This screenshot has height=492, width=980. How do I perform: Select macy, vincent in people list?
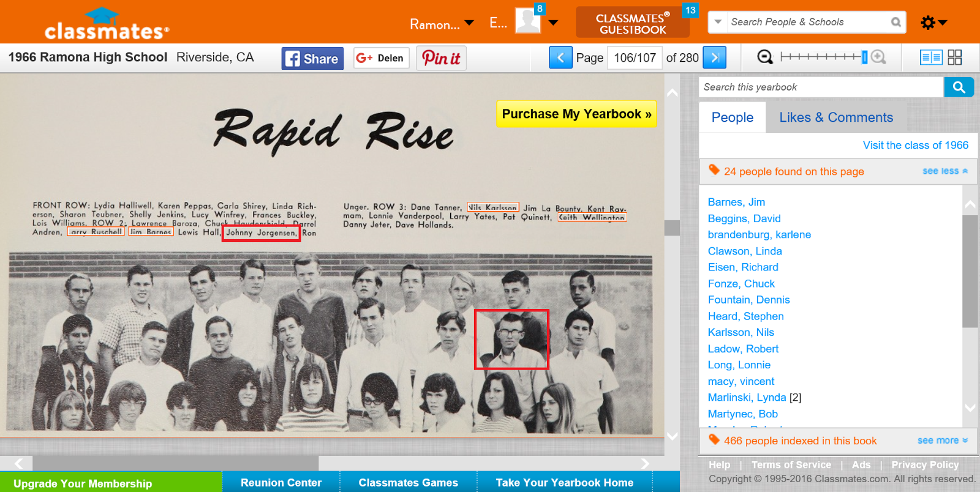741,381
